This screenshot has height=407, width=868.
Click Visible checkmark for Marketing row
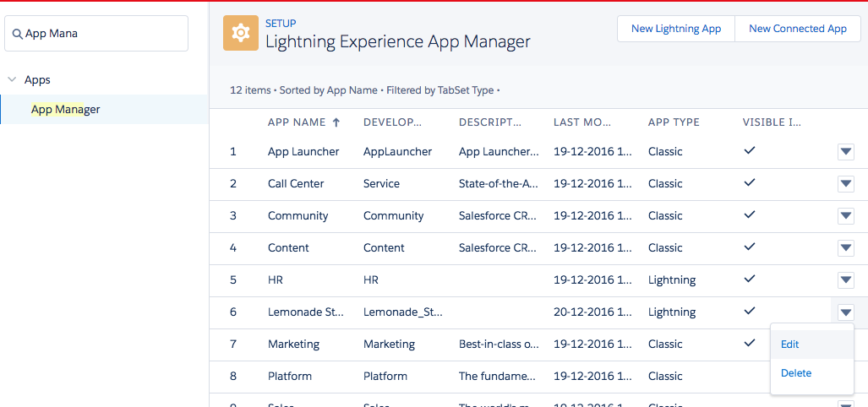[x=749, y=343]
